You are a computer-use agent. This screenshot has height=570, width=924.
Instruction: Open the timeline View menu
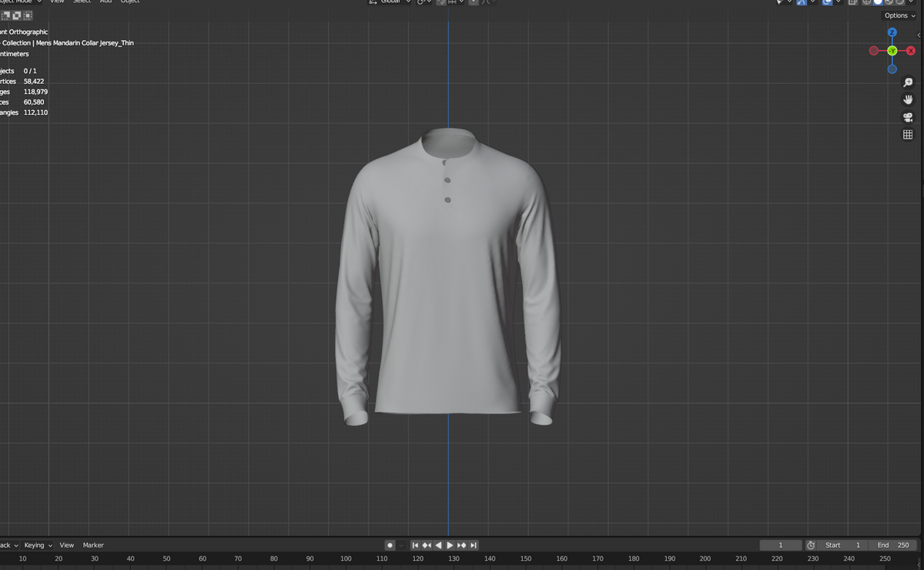click(67, 545)
